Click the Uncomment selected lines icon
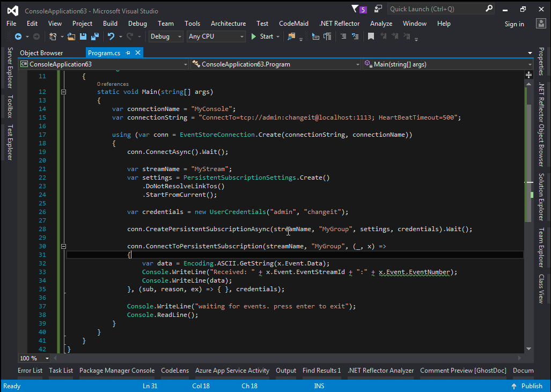 click(x=355, y=36)
